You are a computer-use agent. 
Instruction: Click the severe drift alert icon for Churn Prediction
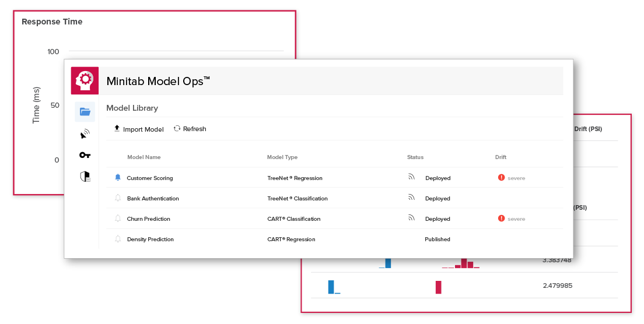501,219
